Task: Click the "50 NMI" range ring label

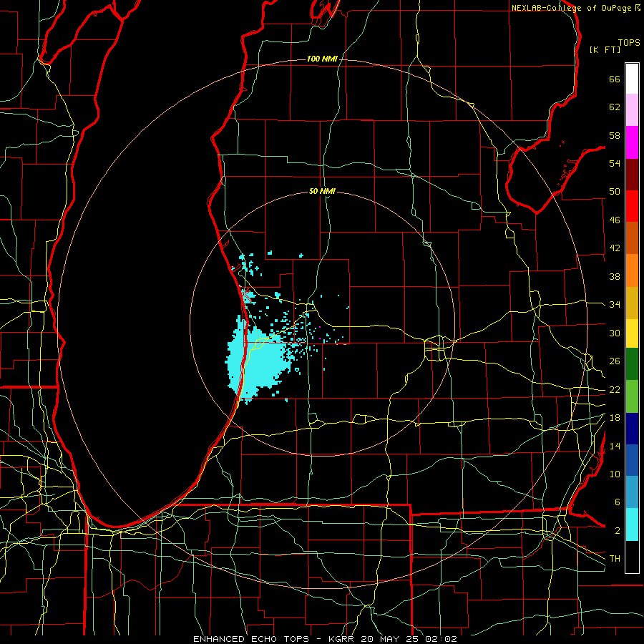Action: pos(322,191)
